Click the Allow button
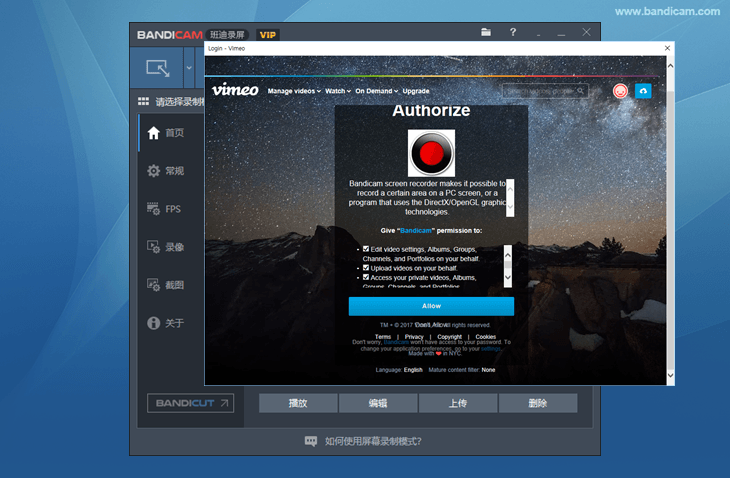 pyautogui.click(x=431, y=306)
